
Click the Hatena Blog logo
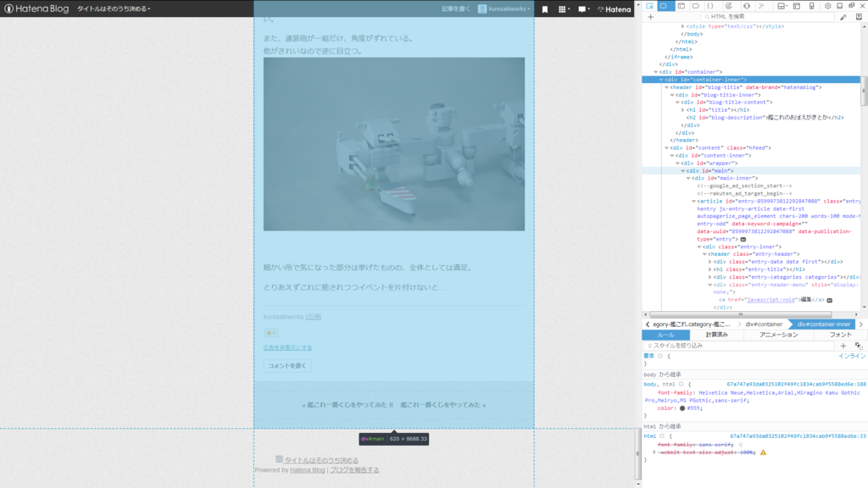coord(36,8)
